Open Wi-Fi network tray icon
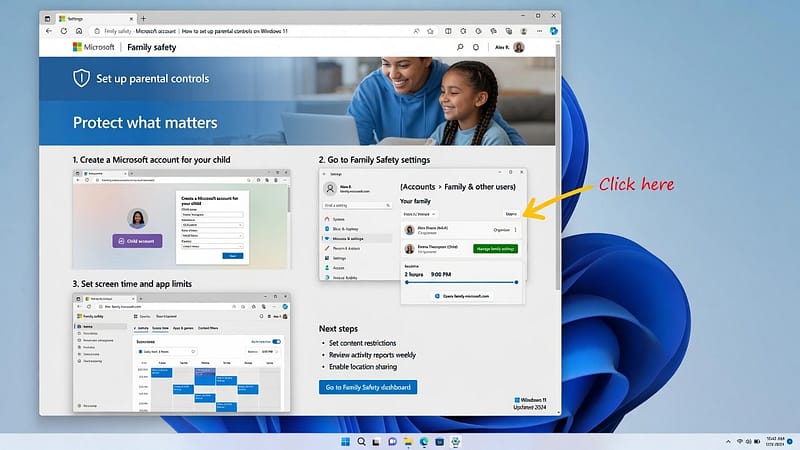 click(740, 441)
